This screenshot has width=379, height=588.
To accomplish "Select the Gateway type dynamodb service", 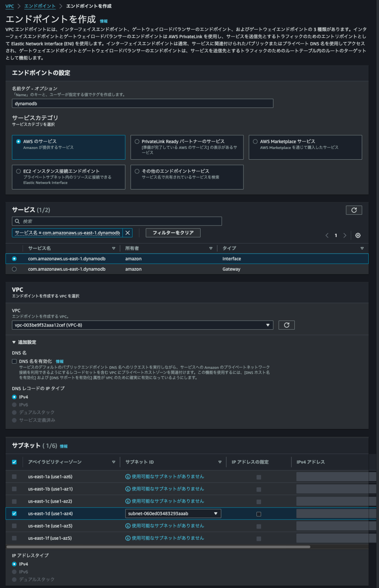I will (14, 269).
